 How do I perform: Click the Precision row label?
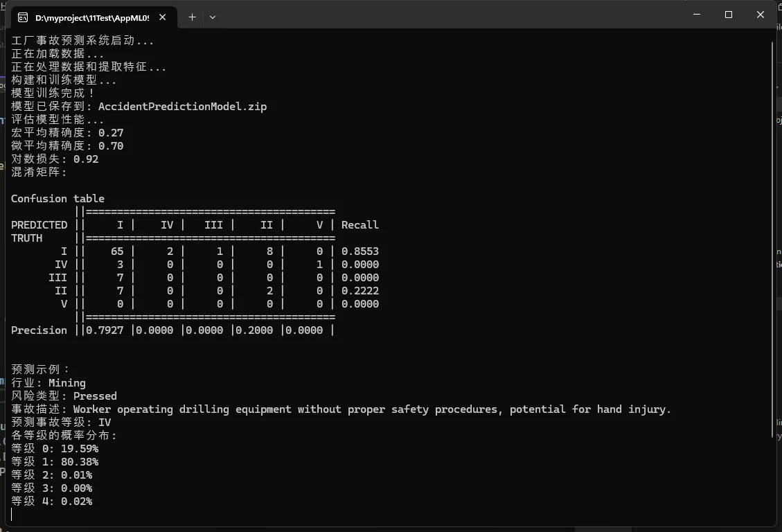39,330
